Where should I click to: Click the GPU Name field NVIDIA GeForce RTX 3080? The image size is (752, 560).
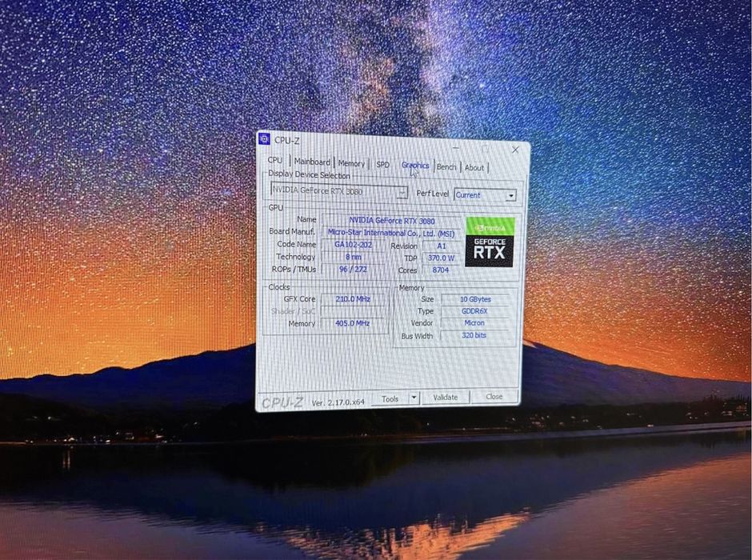click(x=391, y=221)
